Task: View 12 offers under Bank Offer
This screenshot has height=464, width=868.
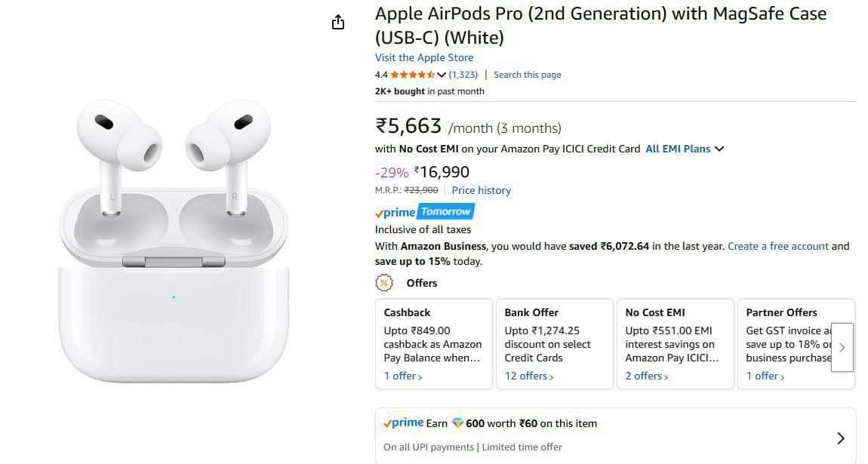Action: (x=527, y=376)
